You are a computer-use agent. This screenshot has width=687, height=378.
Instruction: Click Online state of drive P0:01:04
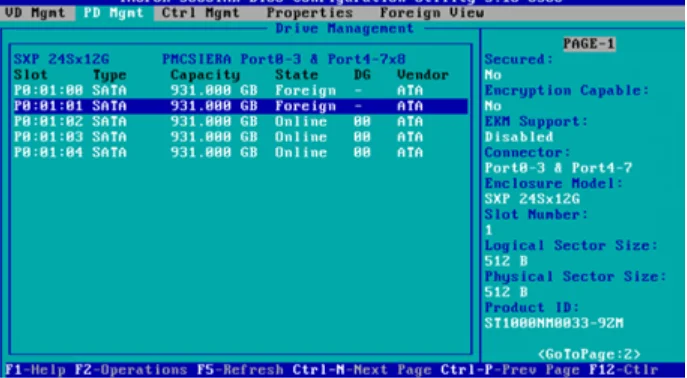(301, 152)
